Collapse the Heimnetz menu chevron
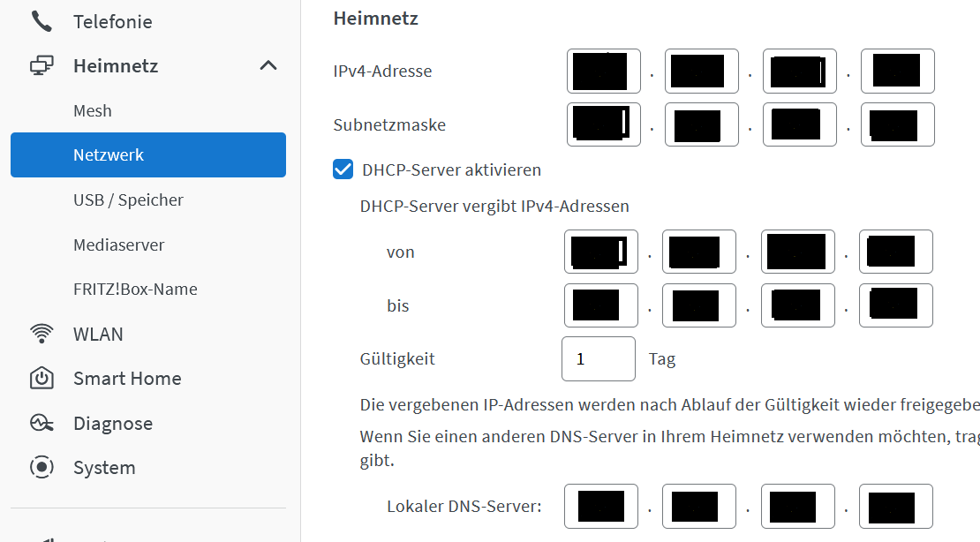Image resolution: width=980 pixels, height=542 pixels. coord(268,66)
